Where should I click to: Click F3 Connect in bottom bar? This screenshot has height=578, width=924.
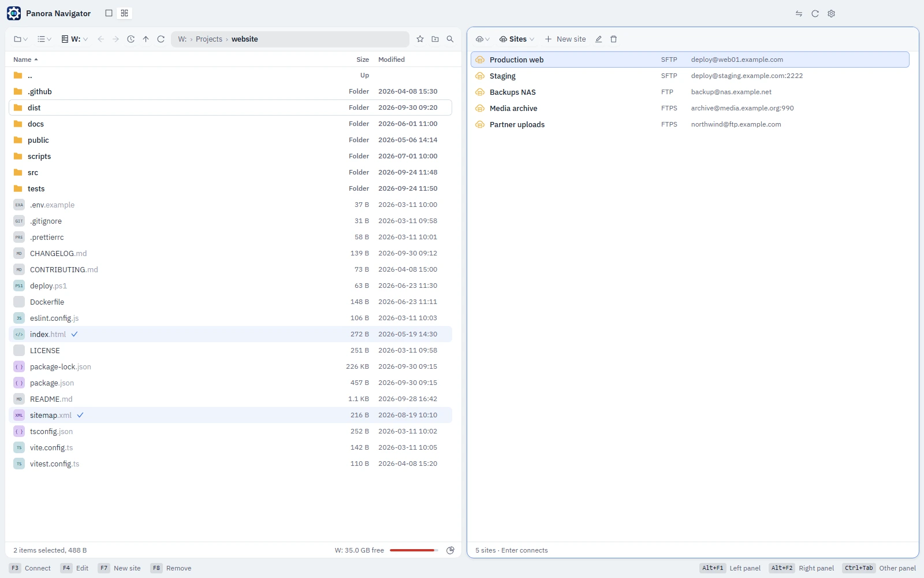[x=30, y=568]
